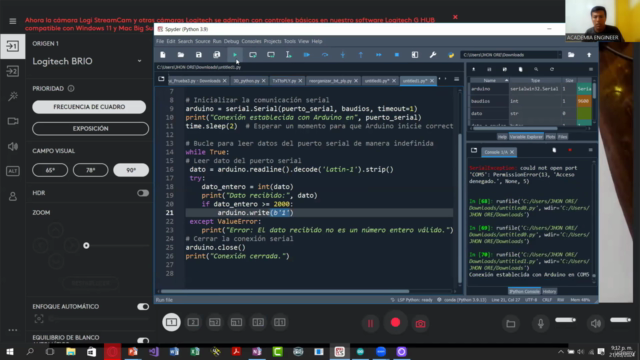The width and height of the screenshot is (640, 360).
Task: Click the Run file play icon in Spyder
Action: click(235, 55)
